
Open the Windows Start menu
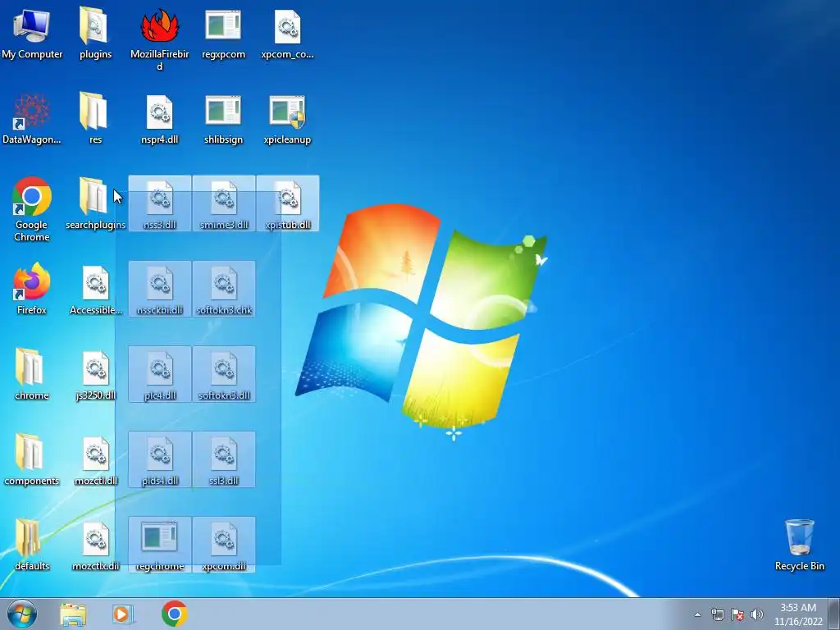[22, 614]
